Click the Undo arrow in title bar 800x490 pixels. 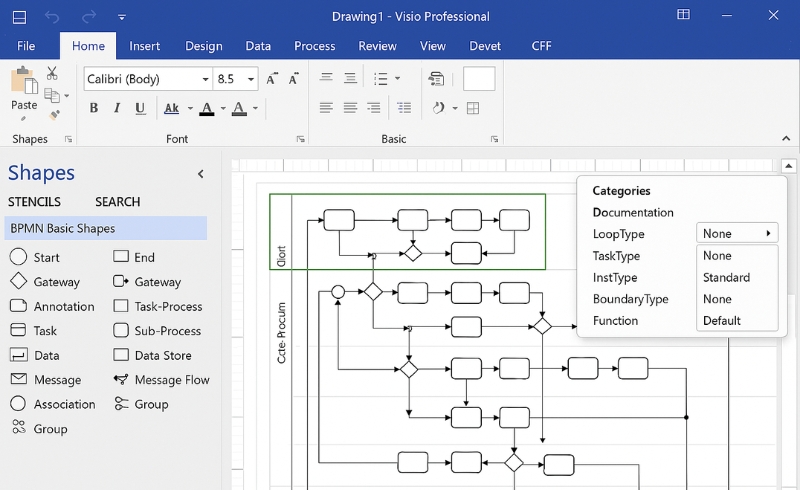pyautogui.click(x=52, y=17)
